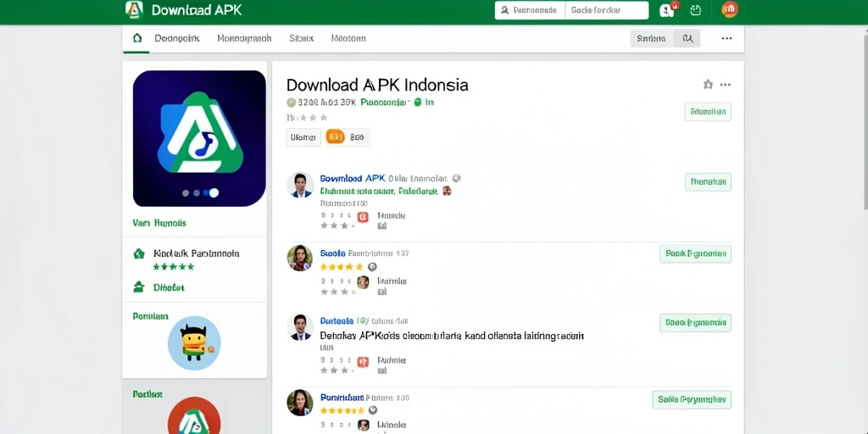Click the Download APK logo icon in header
This screenshot has height=434, width=868.
(135, 10)
